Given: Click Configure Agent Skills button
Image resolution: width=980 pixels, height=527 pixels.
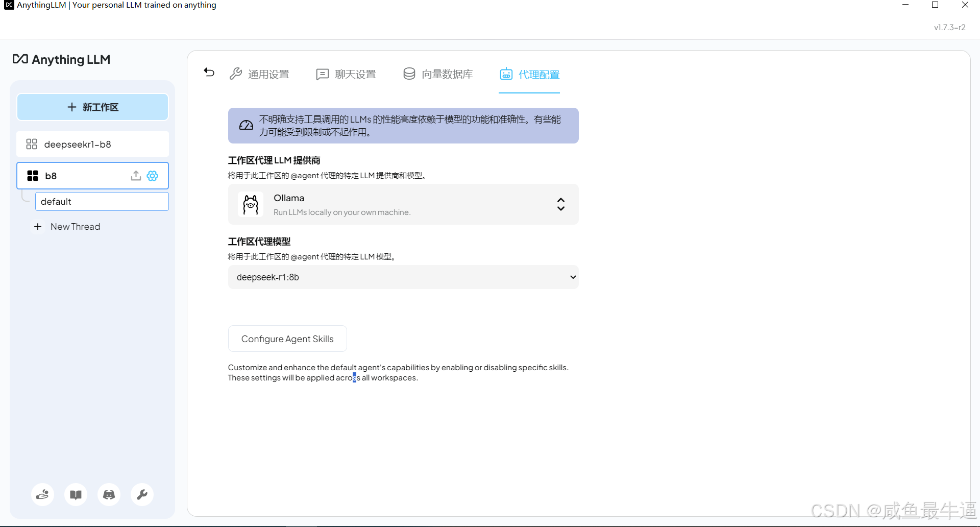Looking at the screenshot, I should point(287,339).
